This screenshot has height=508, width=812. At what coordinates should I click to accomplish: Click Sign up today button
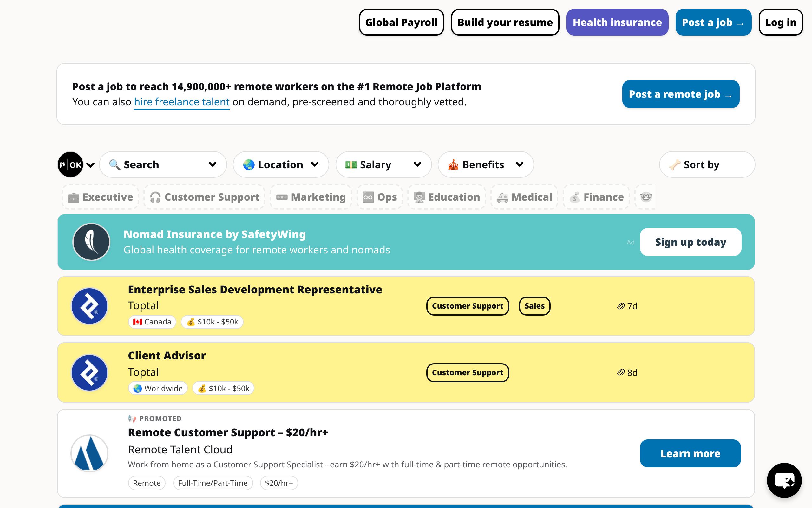click(x=691, y=242)
